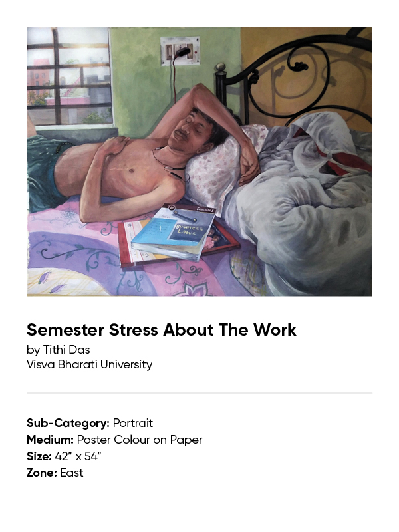Viewport: 399px width, 532px height.
Task: Click the Sub-Category label
Action: [x=68, y=423]
